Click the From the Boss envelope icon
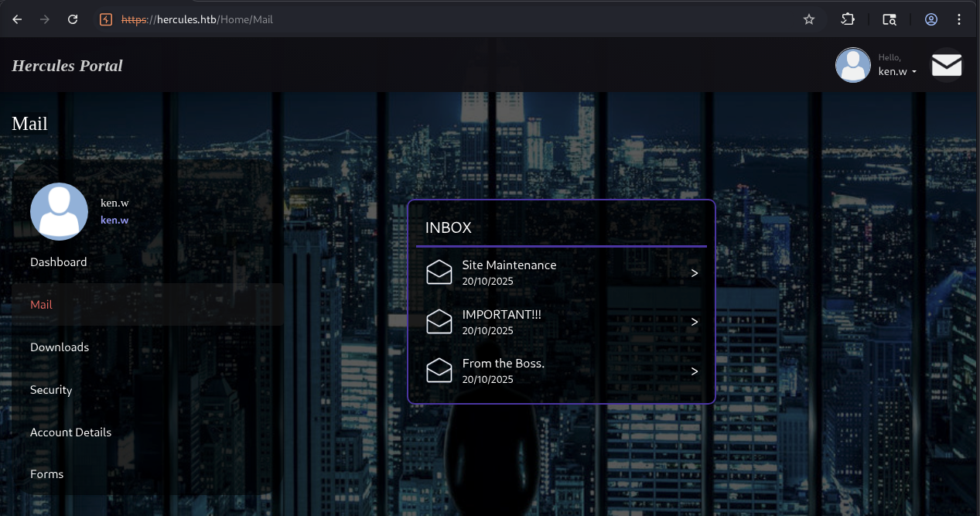This screenshot has height=516, width=980. (x=439, y=371)
